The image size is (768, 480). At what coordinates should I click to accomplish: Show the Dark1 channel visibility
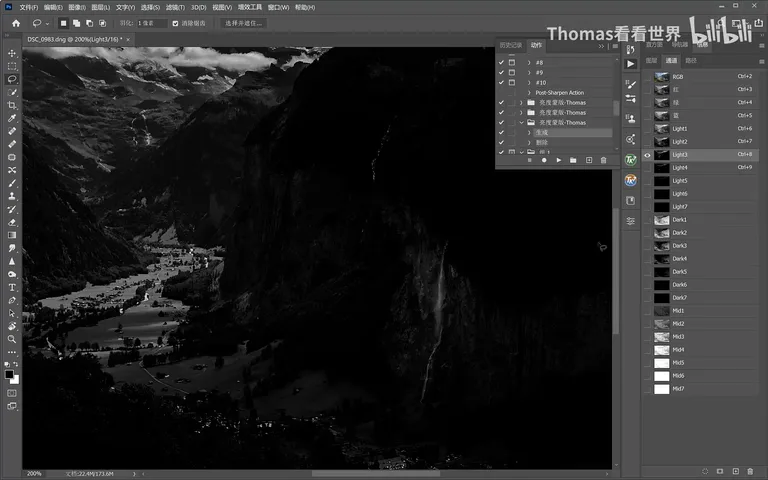(647, 220)
